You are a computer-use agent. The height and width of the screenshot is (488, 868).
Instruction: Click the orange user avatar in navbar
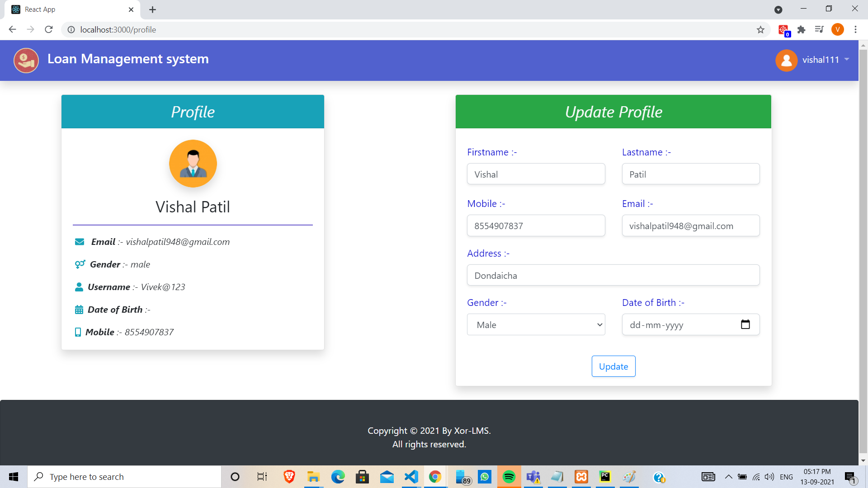click(x=786, y=60)
